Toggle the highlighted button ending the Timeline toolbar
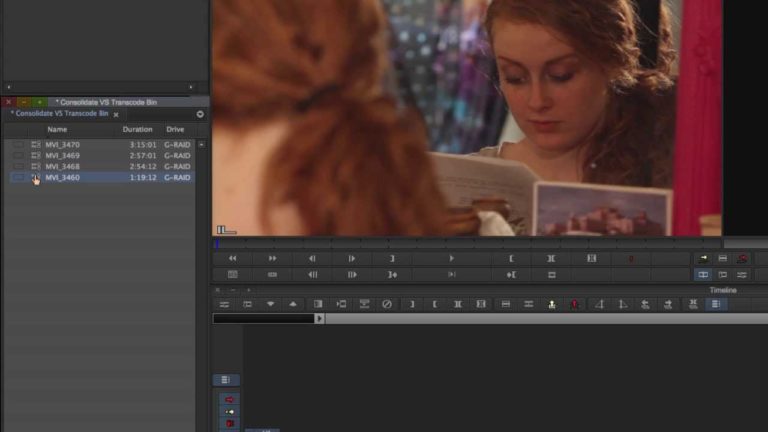Viewport: 768px width, 432px height. (x=716, y=305)
